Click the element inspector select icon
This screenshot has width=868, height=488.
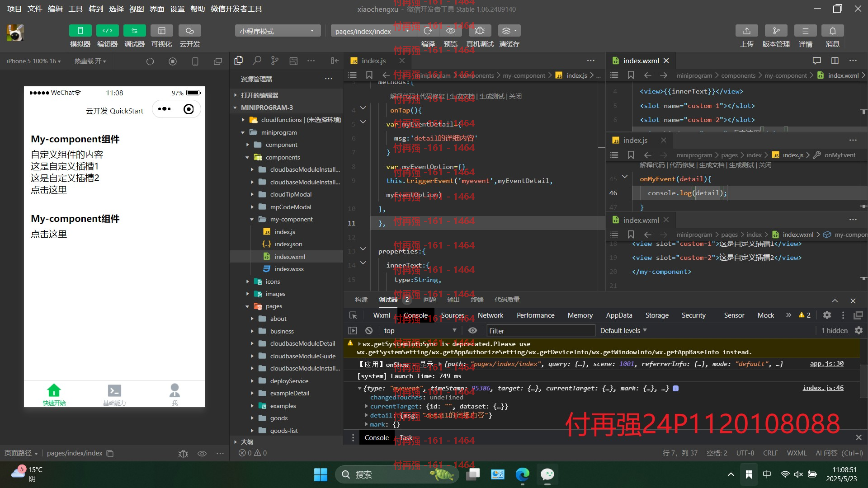point(353,315)
